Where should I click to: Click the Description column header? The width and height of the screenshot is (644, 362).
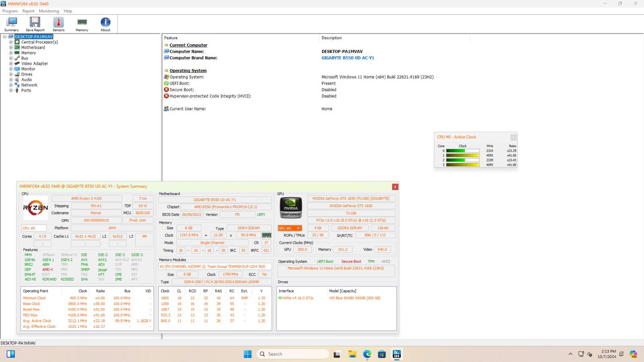(x=394, y=38)
